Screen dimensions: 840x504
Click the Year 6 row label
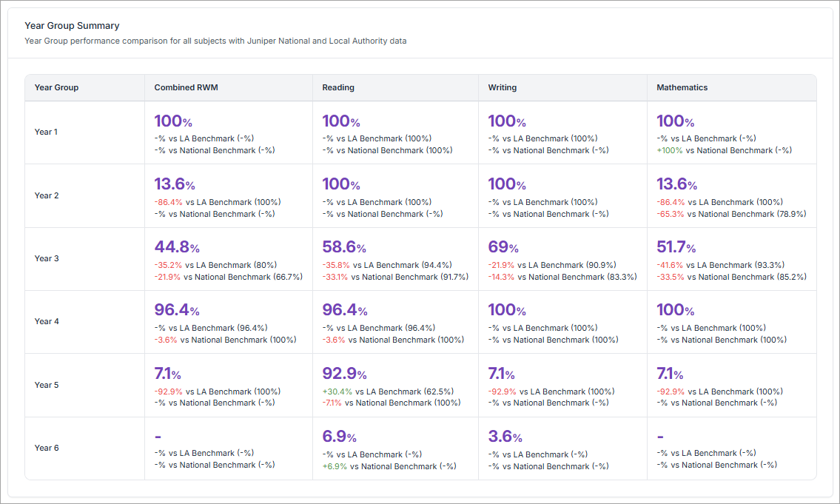click(46, 448)
